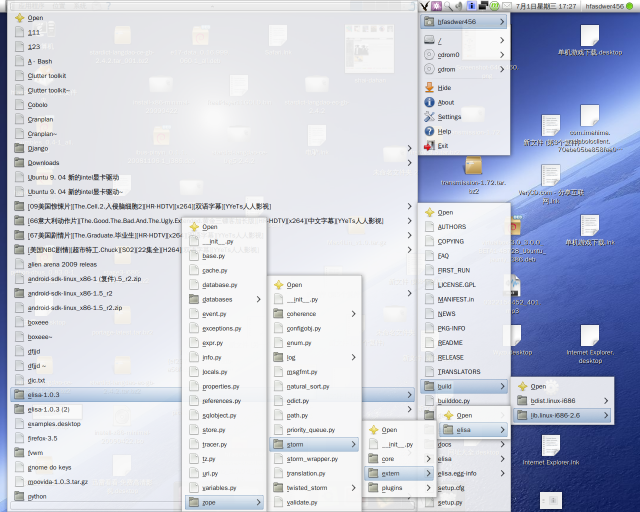Open the python folder icon
The width and height of the screenshot is (640, 512).
pos(19,496)
